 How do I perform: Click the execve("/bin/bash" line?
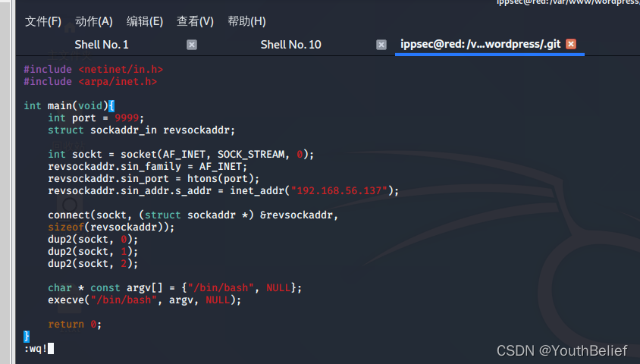pos(145,300)
